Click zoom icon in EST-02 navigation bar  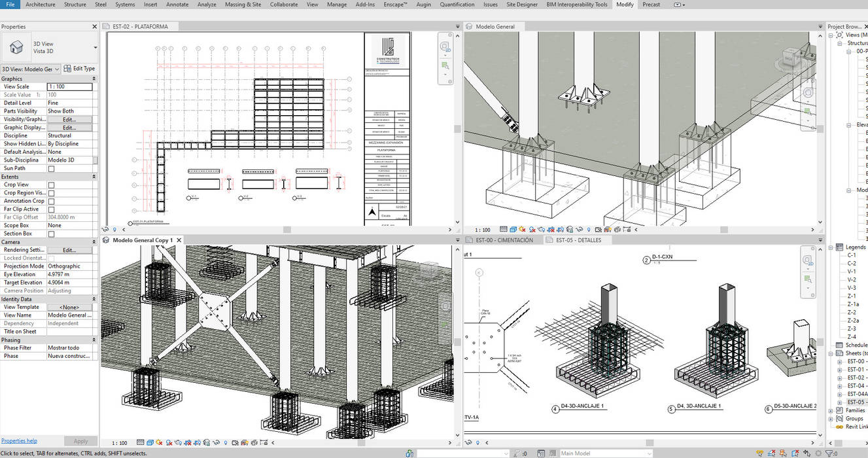point(445,65)
